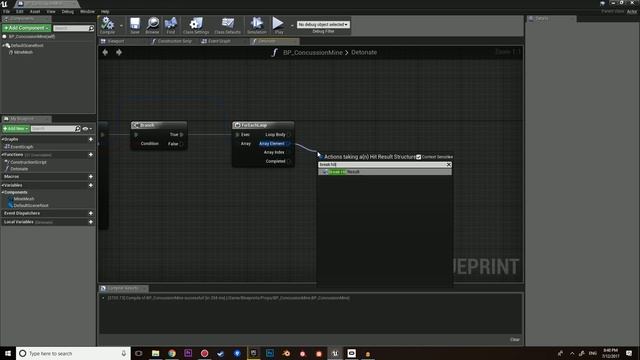Viewport: 640px width, 360px height.
Task: Open the debug object selection dropdown
Action: point(323,24)
